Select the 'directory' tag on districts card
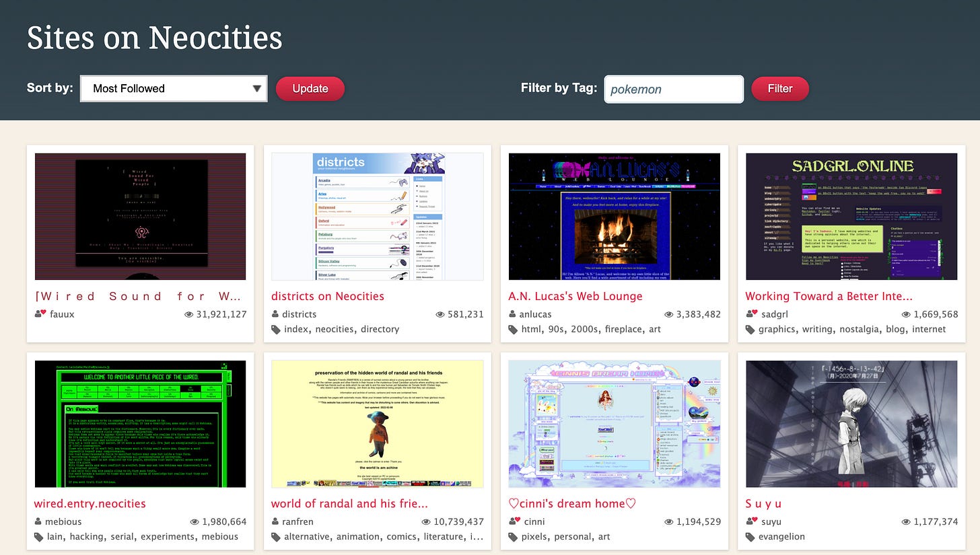Viewport: 980px width, 555px height. (380, 329)
